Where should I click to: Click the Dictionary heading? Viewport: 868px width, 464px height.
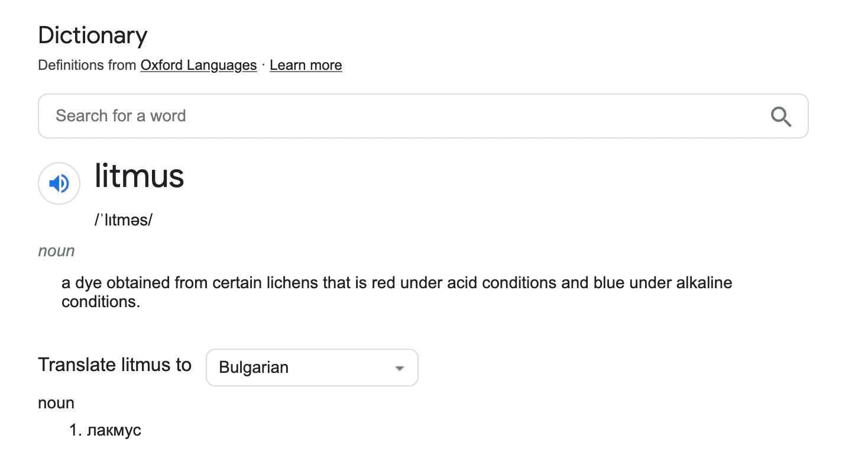[x=93, y=36]
